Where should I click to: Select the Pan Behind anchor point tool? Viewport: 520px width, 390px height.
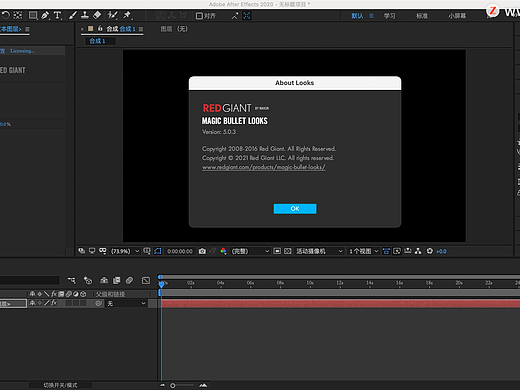tap(18, 15)
